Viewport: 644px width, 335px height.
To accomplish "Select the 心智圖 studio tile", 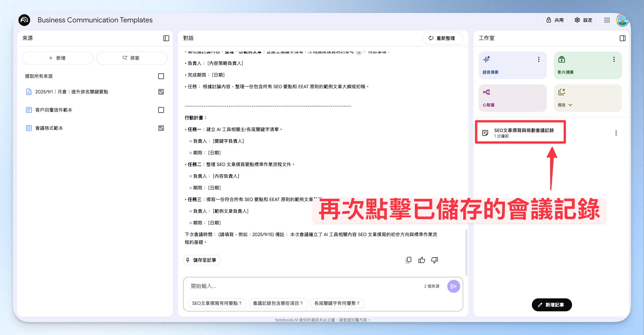I will [x=512, y=98].
